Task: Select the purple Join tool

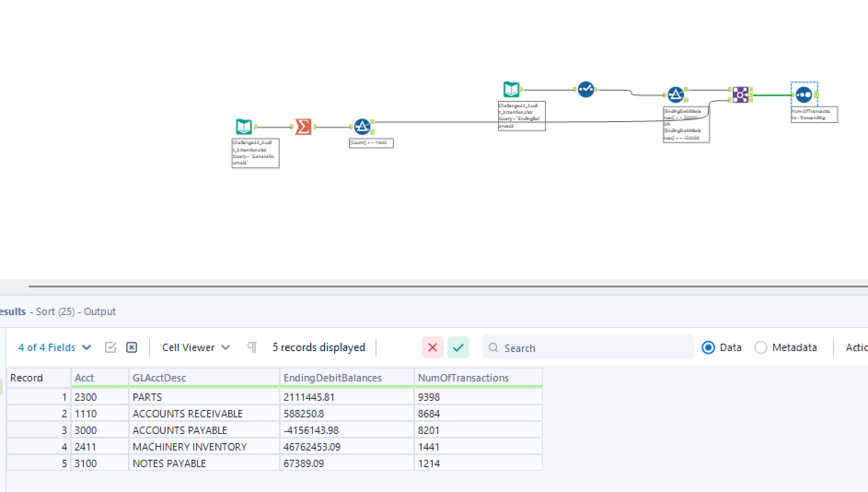Action: click(x=740, y=95)
